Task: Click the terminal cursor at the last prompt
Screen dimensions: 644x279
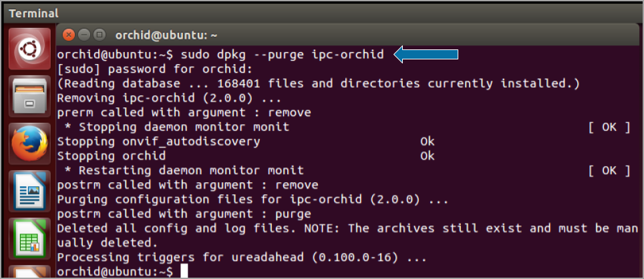Action: [183, 271]
